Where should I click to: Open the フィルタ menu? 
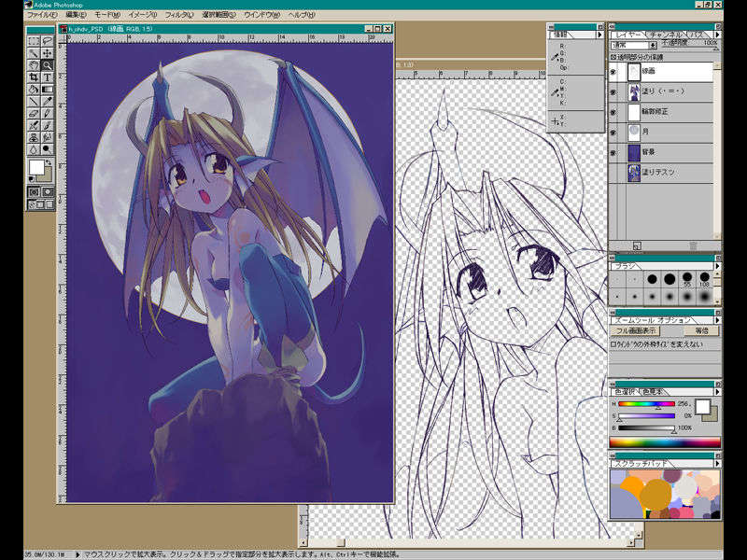click(178, 15)
